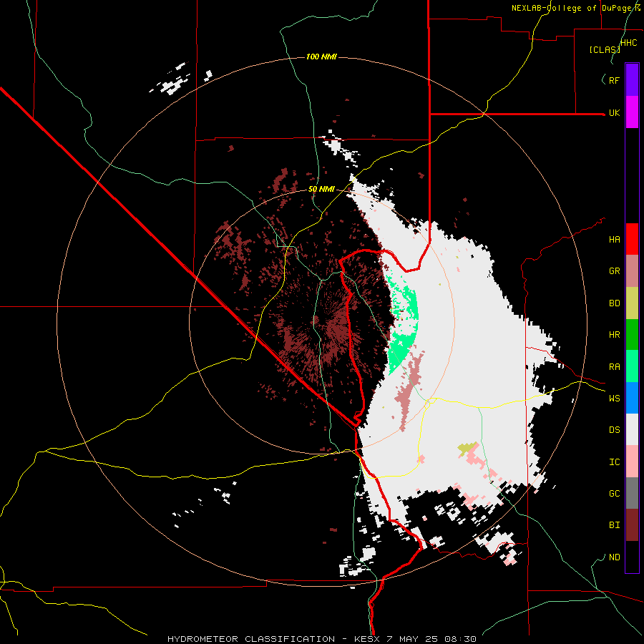Viewport: 644px width, 644px height.
Task: Click the IC light pink legend swatch
Action: point(632,462)
